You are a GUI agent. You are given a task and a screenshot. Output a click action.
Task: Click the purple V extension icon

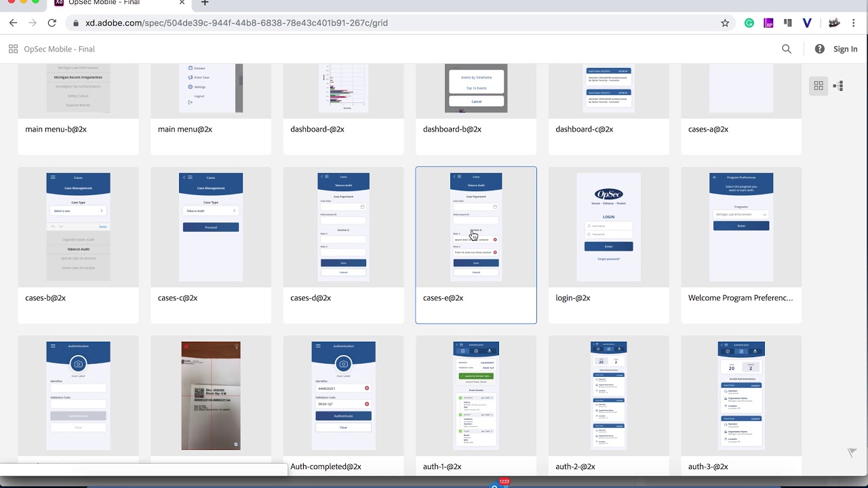coord(807,23)
